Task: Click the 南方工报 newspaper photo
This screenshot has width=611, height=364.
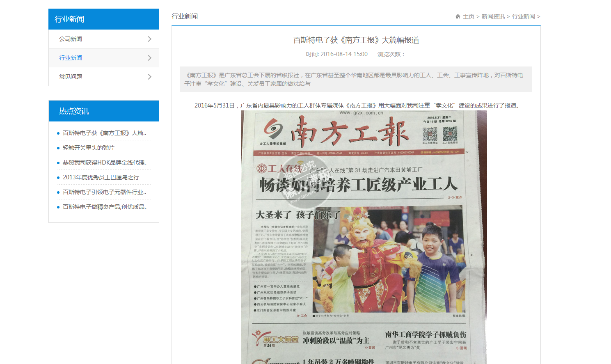Action: click(364, 246)
